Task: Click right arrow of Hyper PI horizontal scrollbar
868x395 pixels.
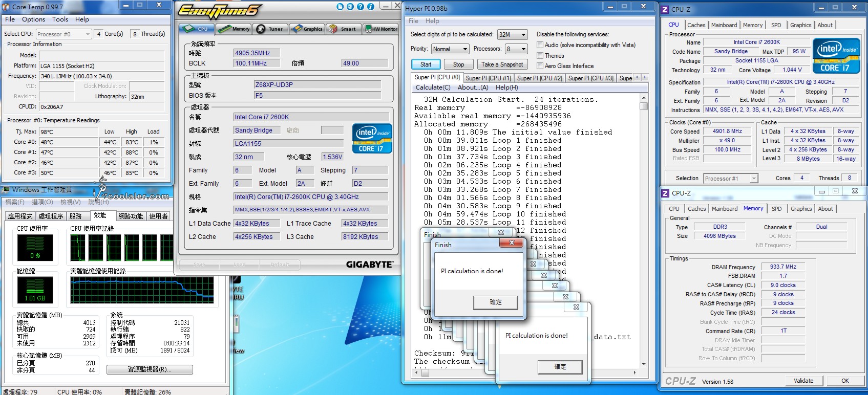Action: 635,373
